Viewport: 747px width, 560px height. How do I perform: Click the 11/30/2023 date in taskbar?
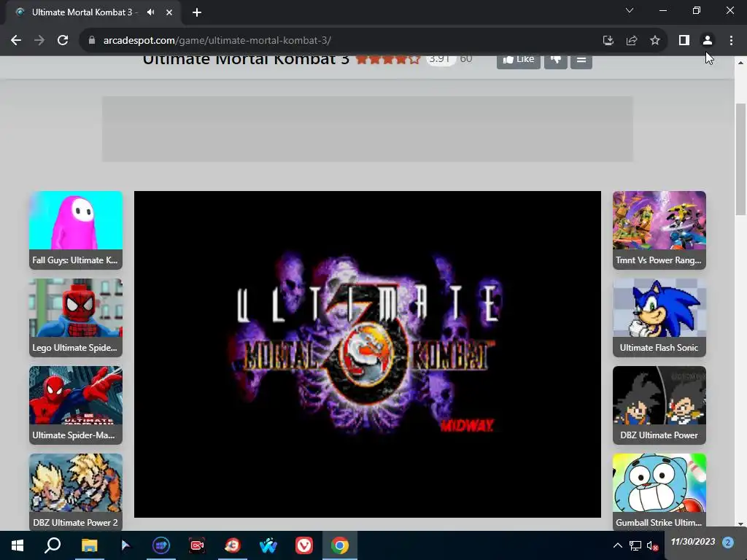tap(693, 542)
